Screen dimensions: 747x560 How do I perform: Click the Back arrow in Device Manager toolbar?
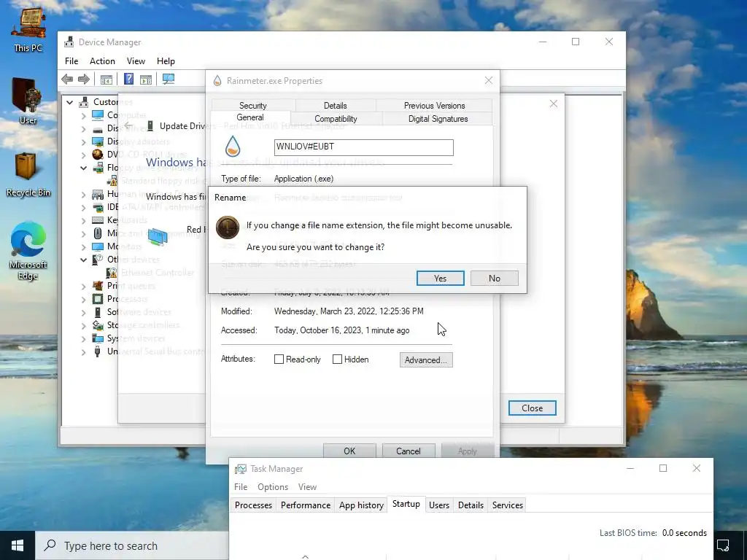coord(67,79)
